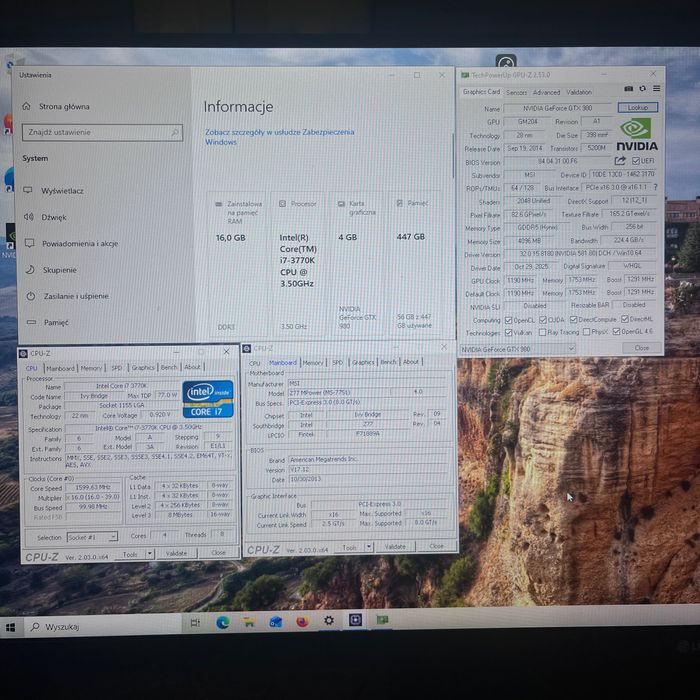700x700 pixels.
Task: Open File Explorer from taskbar
Action: pyautogui.click(x=249, y=622)
